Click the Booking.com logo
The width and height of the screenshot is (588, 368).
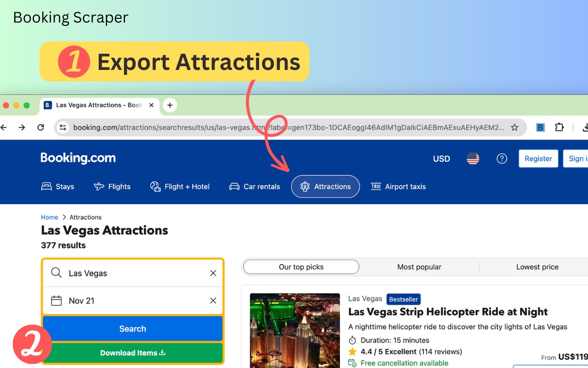(x=78, y=158)
